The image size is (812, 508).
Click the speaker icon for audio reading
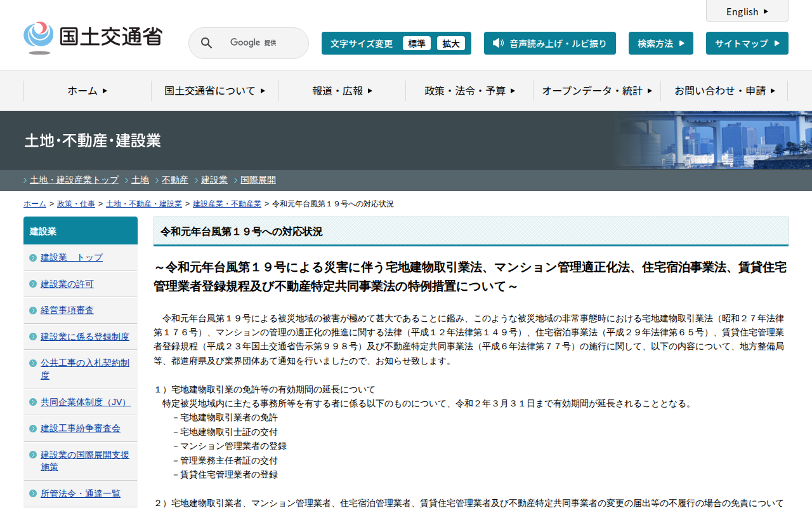(x=498, y=43)
